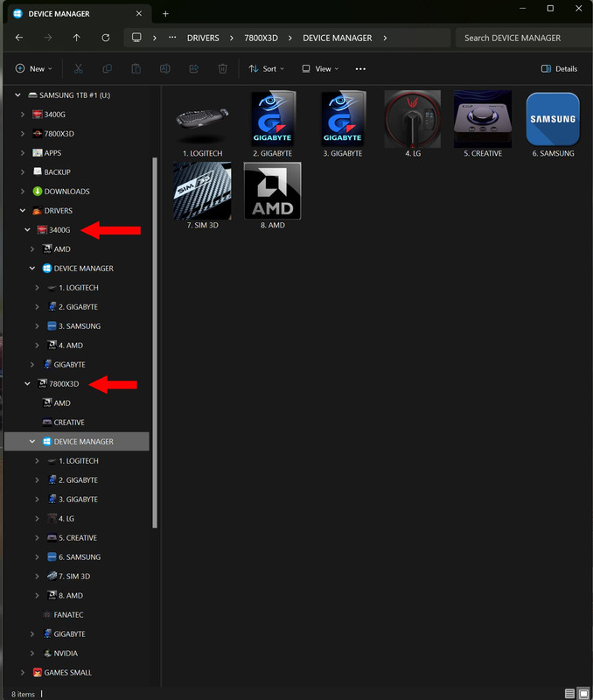Click the Share toolbar icon

click(x=193, y=69)
